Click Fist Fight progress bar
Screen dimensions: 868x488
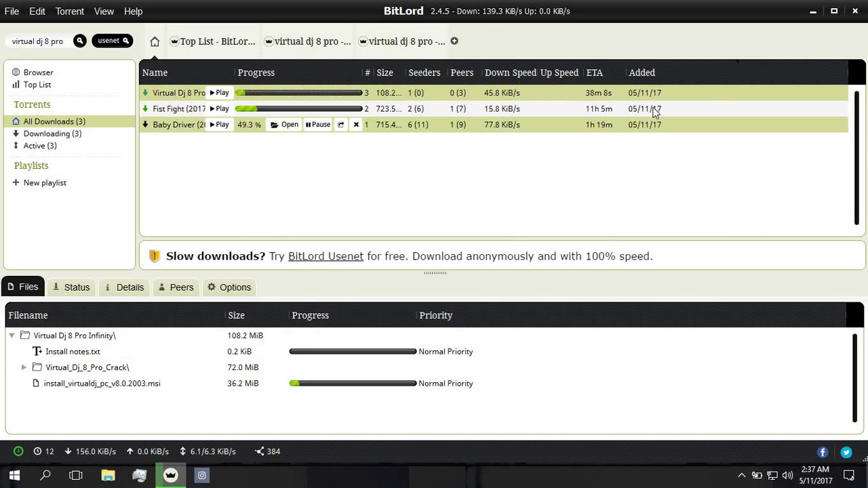(x=298, y=108)
